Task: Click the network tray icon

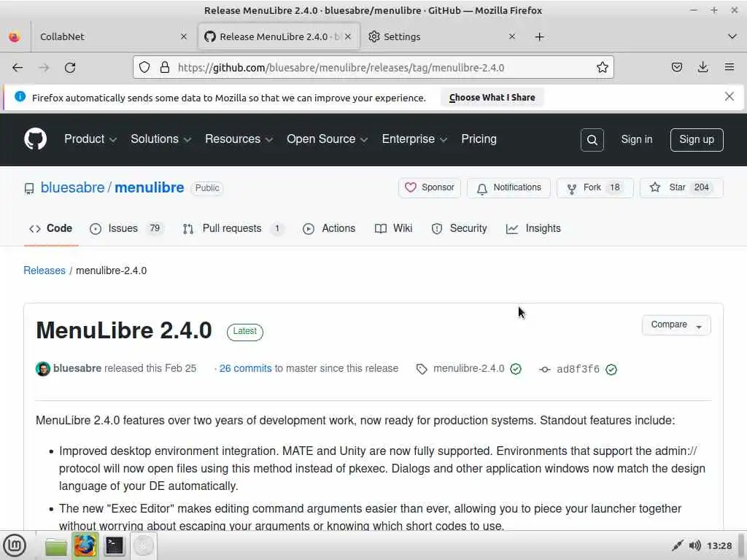Action: [677, 545]
